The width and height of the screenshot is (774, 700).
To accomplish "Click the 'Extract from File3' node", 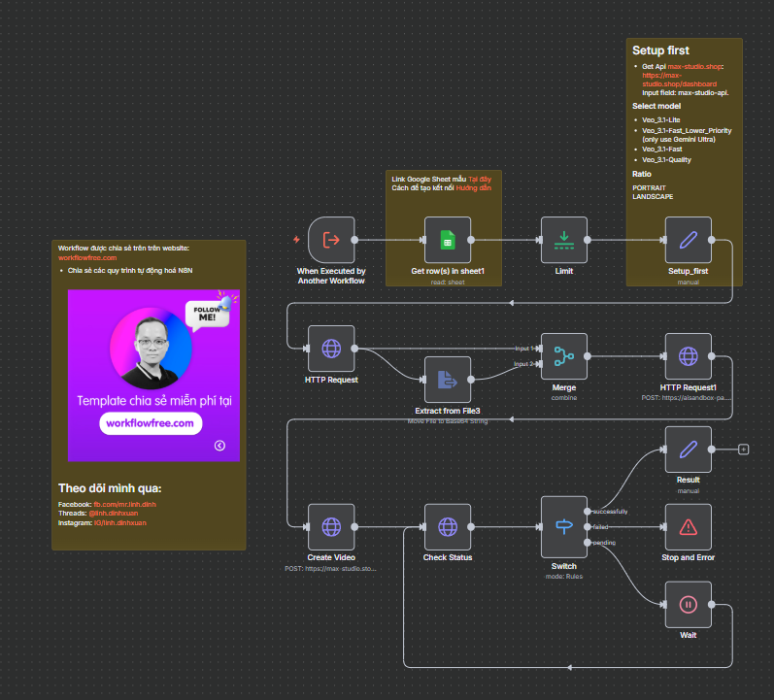I will 448,380.
